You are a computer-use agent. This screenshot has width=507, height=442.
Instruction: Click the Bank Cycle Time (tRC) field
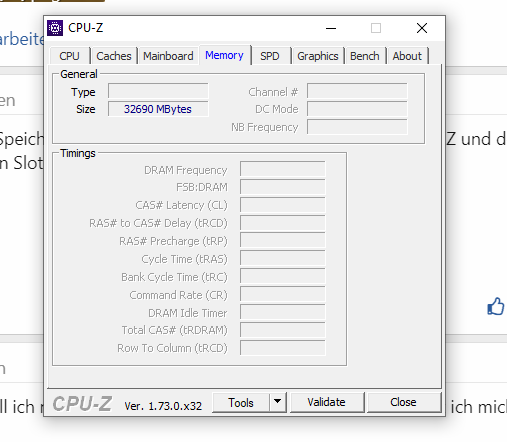[x=283, y=277]
